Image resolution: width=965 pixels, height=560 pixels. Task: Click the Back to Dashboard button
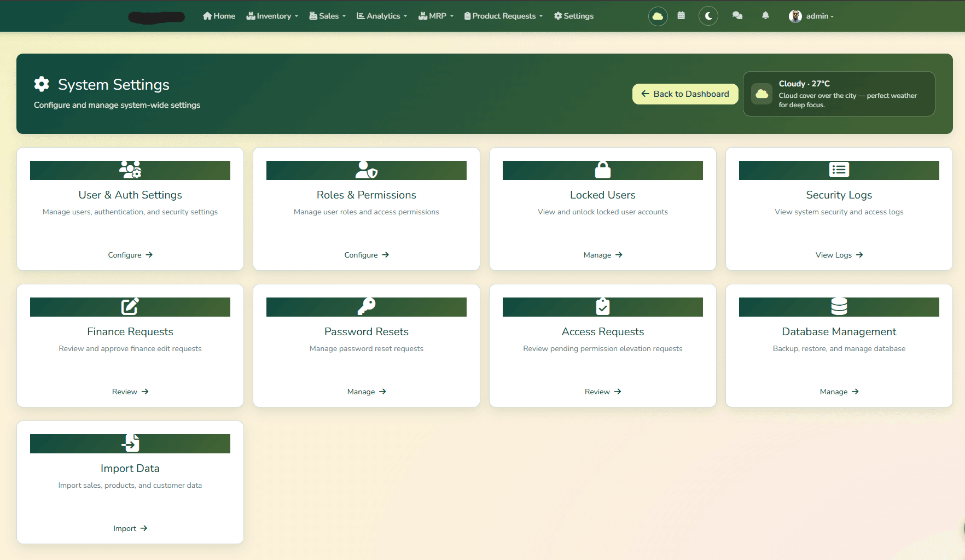[685, 94]
